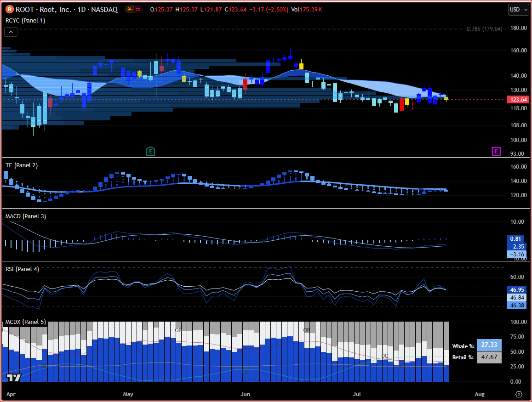The width and height of the screenshot is (532, 402).
Task: Click the Aug label on time axis
Action: (480, 394)
